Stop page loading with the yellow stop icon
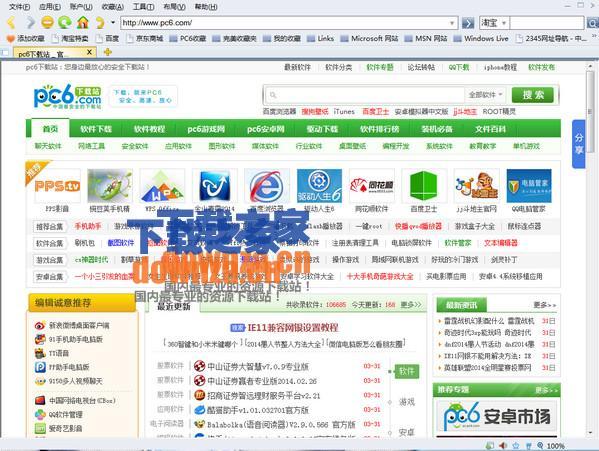Viewport: 599px width, 451px height. 47,23
